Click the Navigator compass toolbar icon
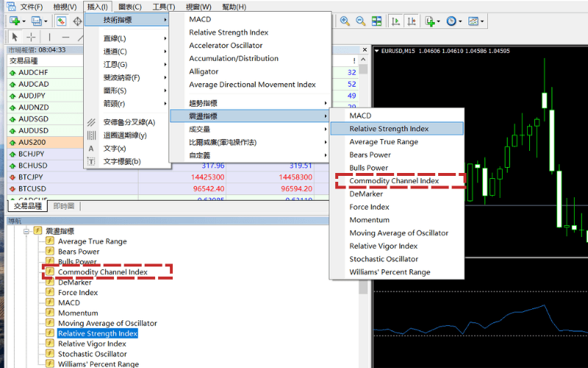 (77, 21)
